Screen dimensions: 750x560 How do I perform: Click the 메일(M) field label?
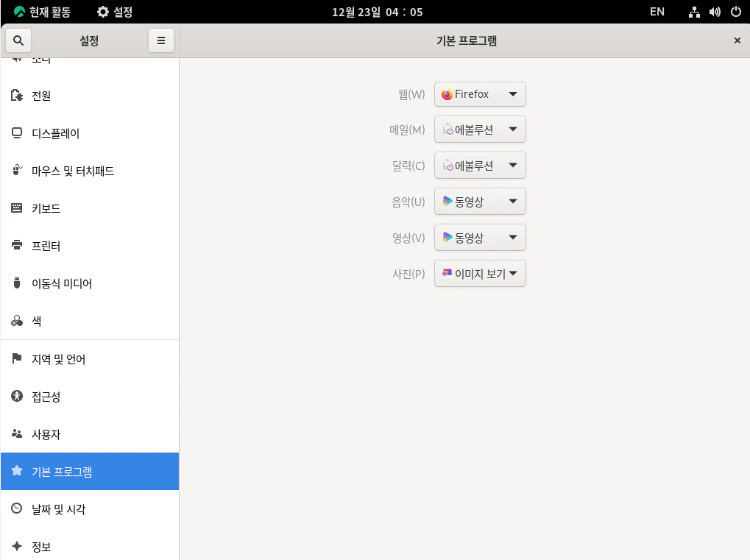(407, 130)
